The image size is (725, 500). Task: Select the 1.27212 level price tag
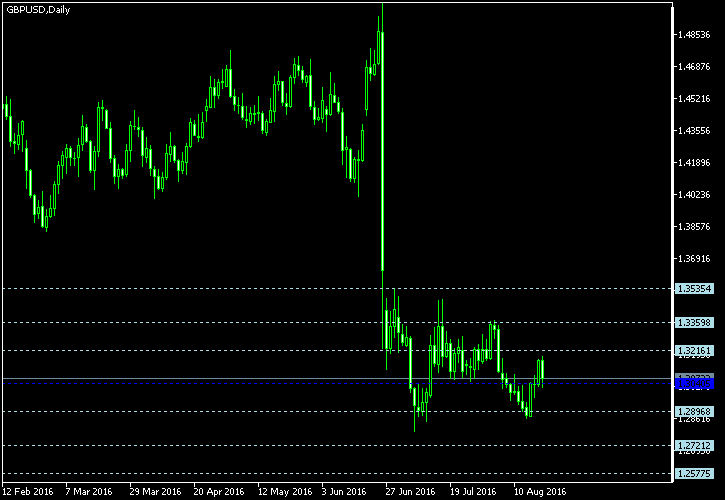coord(694,445)
